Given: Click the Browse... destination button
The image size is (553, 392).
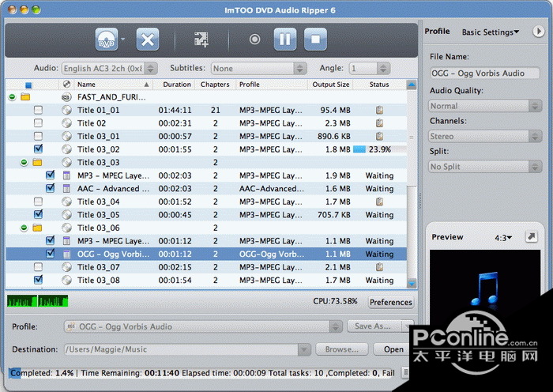Looking at the screenshot, I should click(x=342, y=349).
